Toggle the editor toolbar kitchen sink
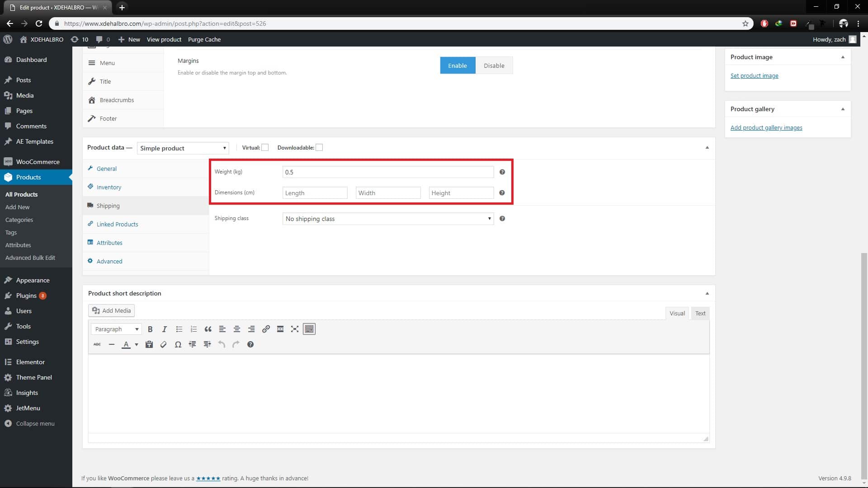868x488 pixels. point(309,329)
